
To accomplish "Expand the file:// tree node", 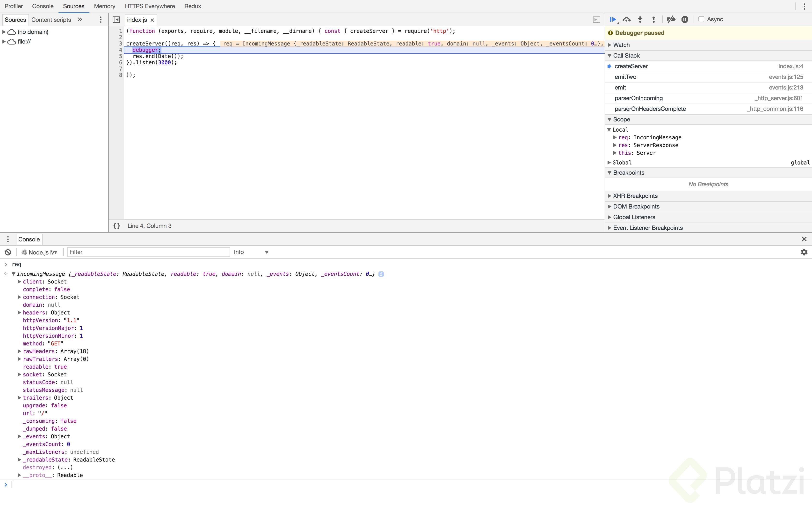I will pyautogui.click(x=4, y=42).
